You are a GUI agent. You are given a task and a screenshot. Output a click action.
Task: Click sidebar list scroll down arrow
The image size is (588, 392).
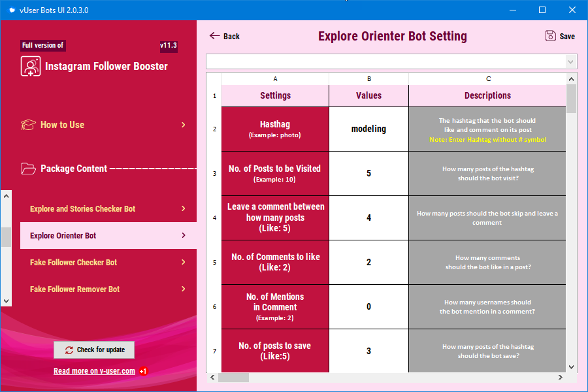click(x=6, y=301)
